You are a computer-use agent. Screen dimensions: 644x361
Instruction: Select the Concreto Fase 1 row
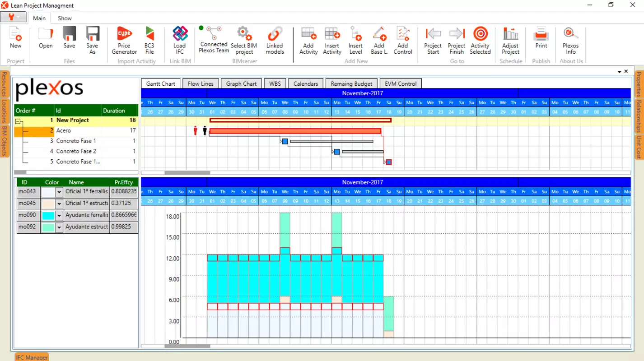(x=76, y=141)
